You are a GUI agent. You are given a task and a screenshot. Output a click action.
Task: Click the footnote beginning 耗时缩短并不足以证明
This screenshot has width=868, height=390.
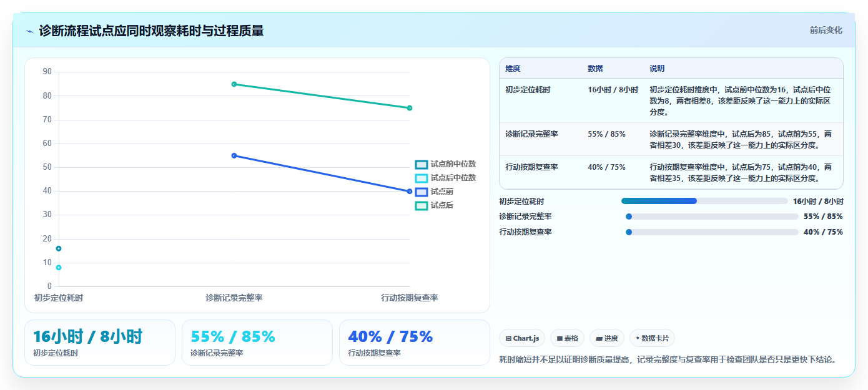click(x=668, y=360)
